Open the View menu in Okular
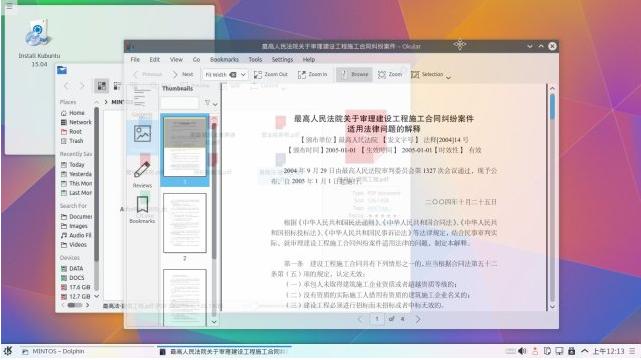641x360 pixels. pos(176,60)
